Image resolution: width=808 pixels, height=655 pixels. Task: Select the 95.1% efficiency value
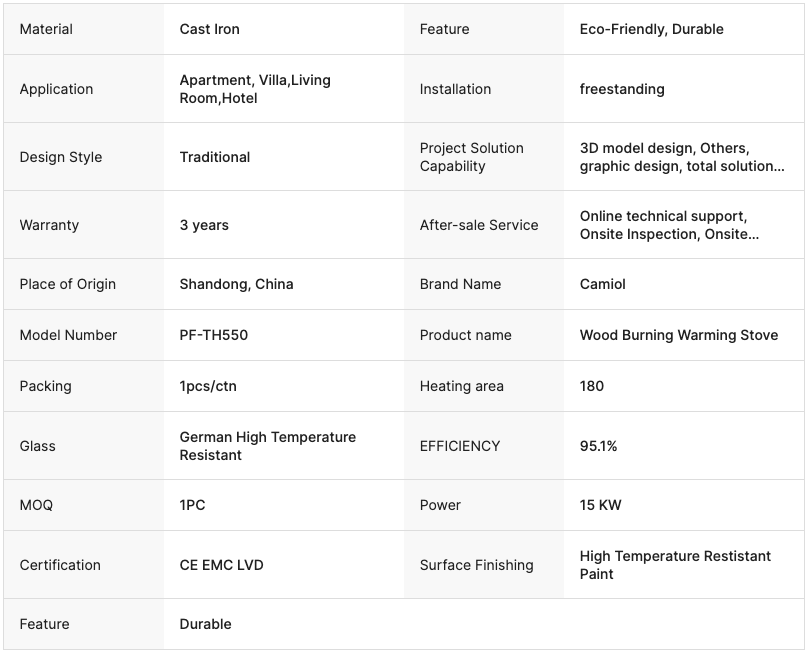(598, 446)
